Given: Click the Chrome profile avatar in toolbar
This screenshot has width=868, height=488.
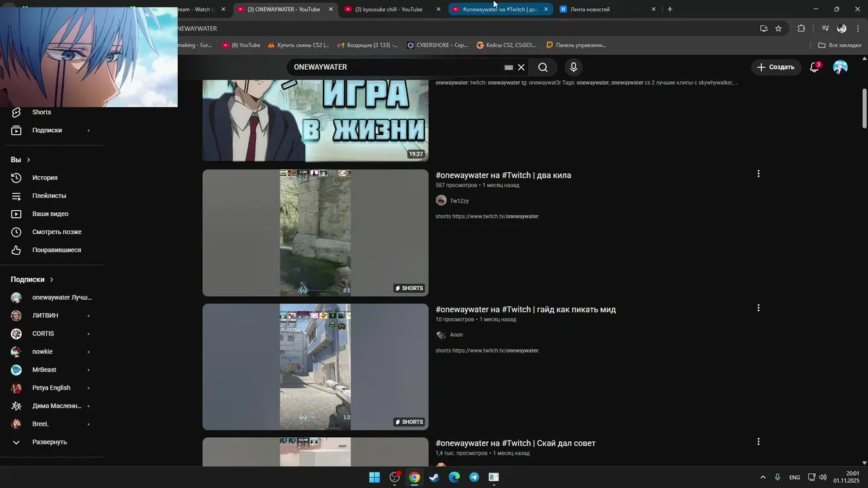Looking at the screenshot, I should click(842, 28).
